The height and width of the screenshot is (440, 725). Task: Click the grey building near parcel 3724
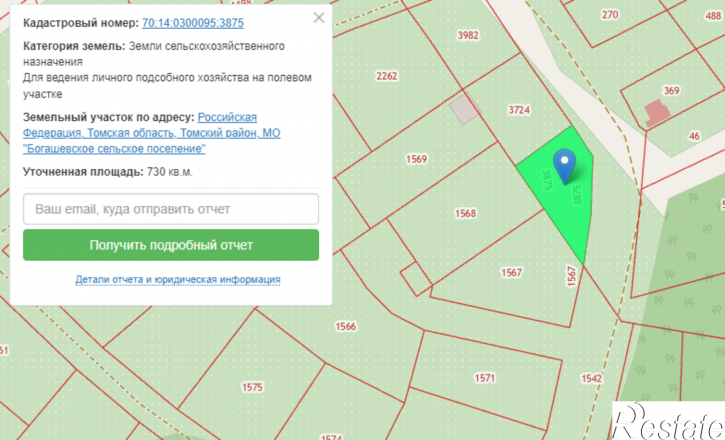pos(465,109)
